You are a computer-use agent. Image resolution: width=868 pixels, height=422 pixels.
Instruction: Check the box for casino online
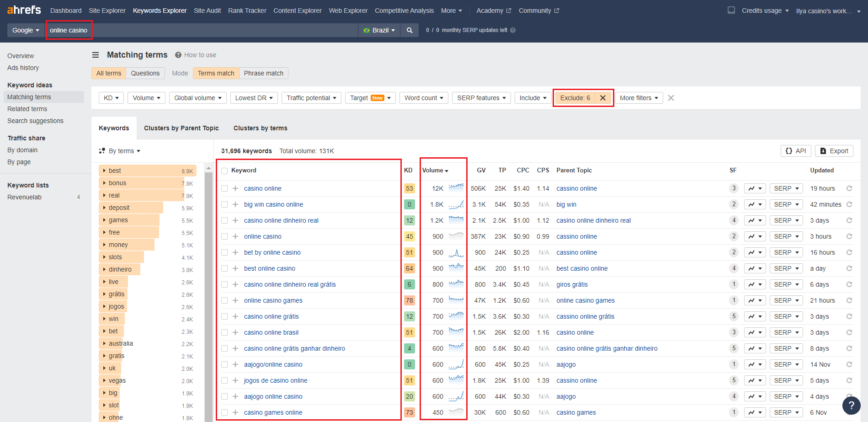pos(224,188)
